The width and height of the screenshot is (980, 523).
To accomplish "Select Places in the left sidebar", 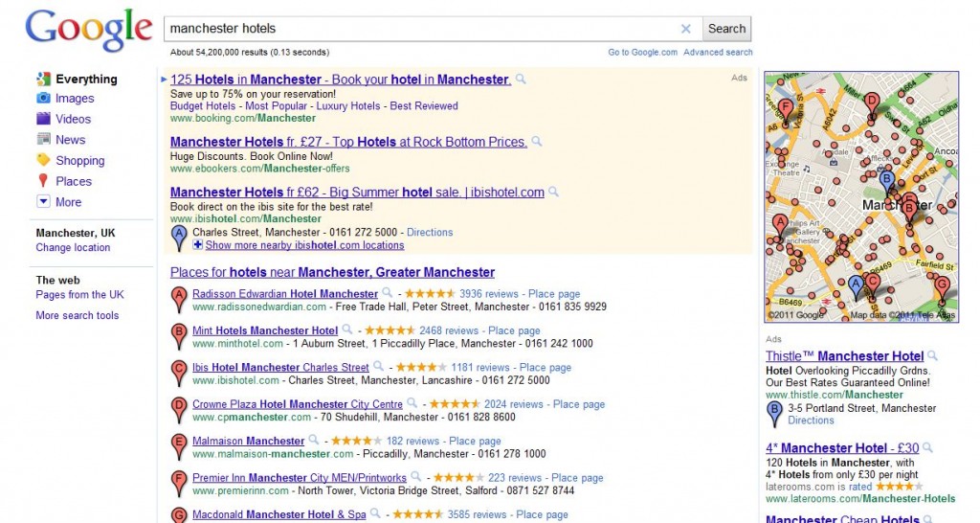I will click(x=74, y=181).
